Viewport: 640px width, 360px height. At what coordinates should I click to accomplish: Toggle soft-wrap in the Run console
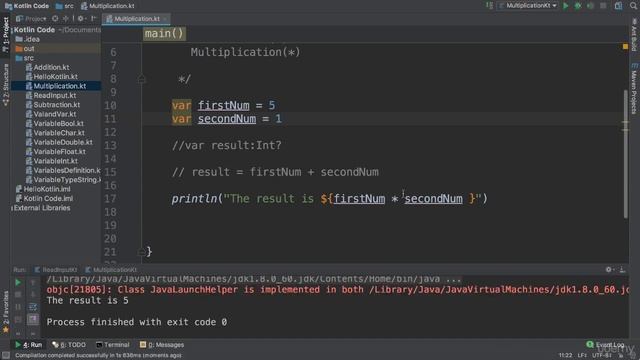[x=33, y=307]
